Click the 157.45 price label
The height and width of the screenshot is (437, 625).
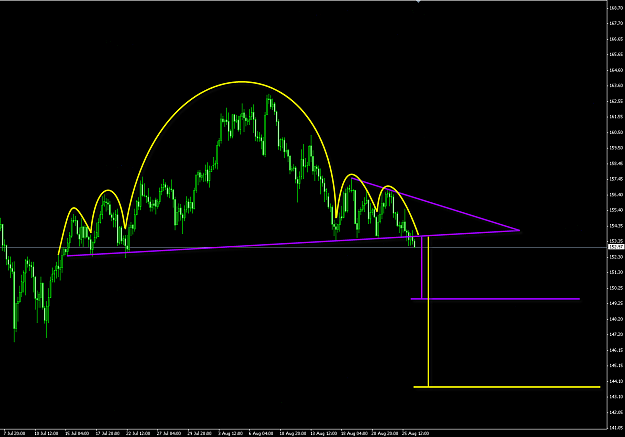pyautogui.click(x=616, y=179)
